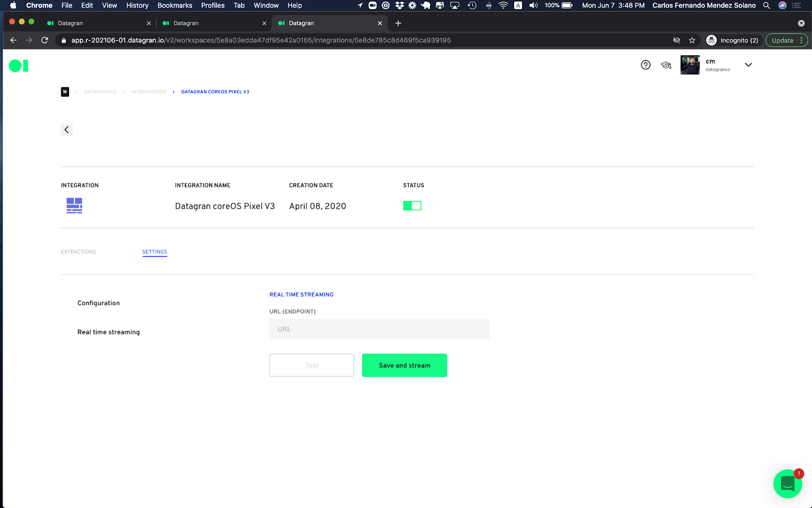The height and width of the screenshot is (508, 812).
Task: Close the first Datagran browser tab
Action: pyautogui.click(x=149, y=23)
